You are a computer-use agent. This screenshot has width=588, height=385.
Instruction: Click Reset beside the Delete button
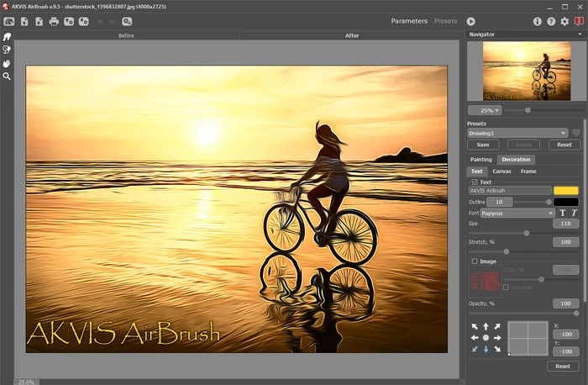(x=564, y=145)
